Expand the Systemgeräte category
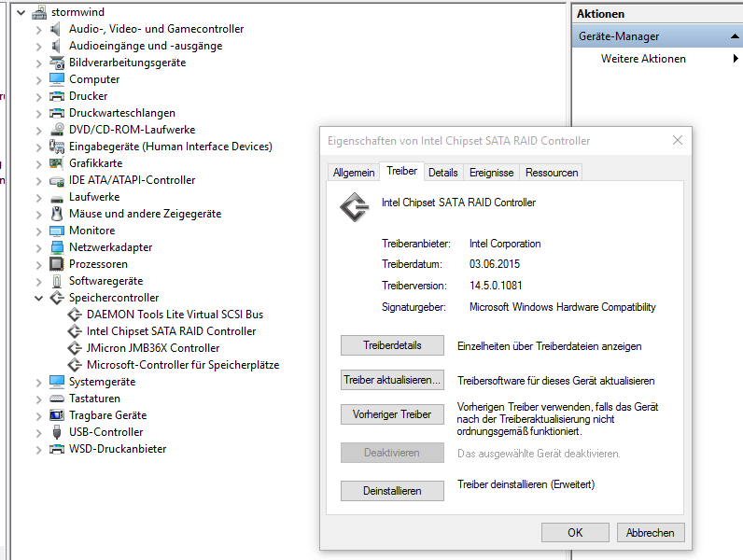Image resolution: width=743 pixels, height=560 pixels. point(39,383)
